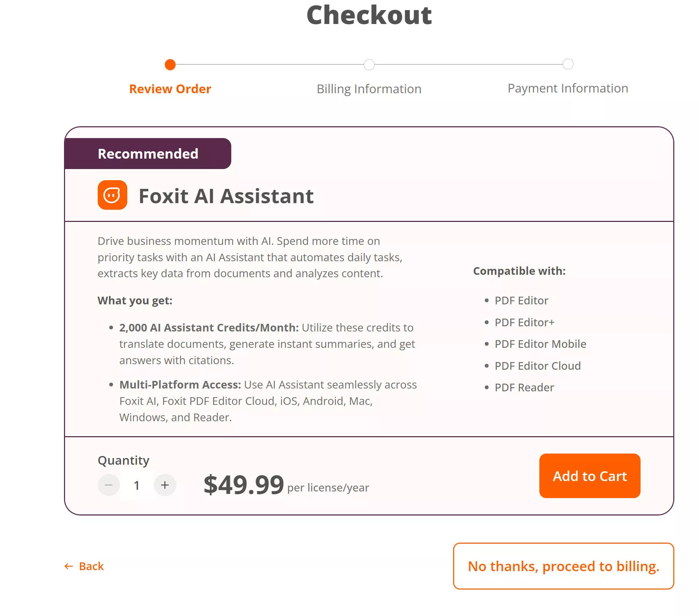
Task: Click the Foxit AI Assistant product title
Action: coord(226,196)
